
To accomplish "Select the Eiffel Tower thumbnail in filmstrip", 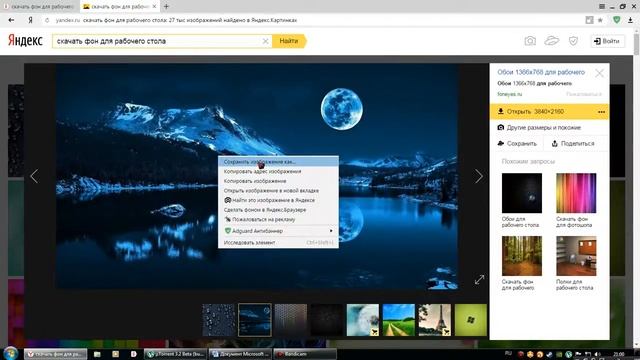I will [434, 320].
